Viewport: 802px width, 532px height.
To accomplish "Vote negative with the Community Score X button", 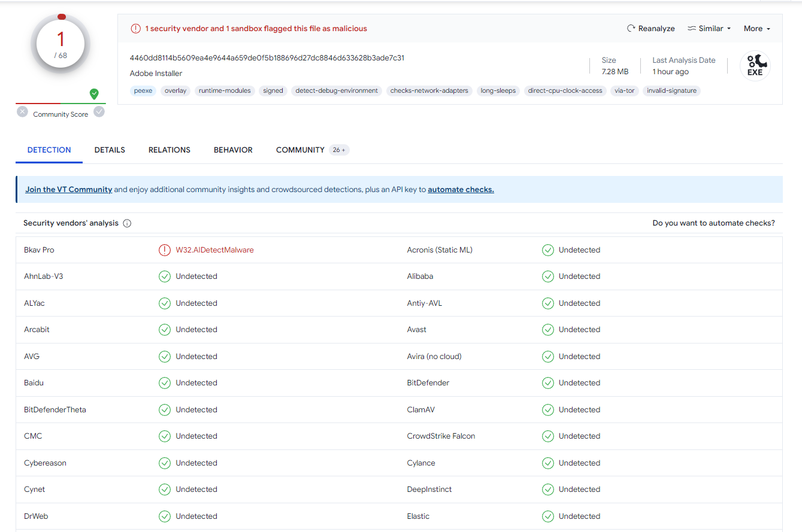I will coord(22,111).
